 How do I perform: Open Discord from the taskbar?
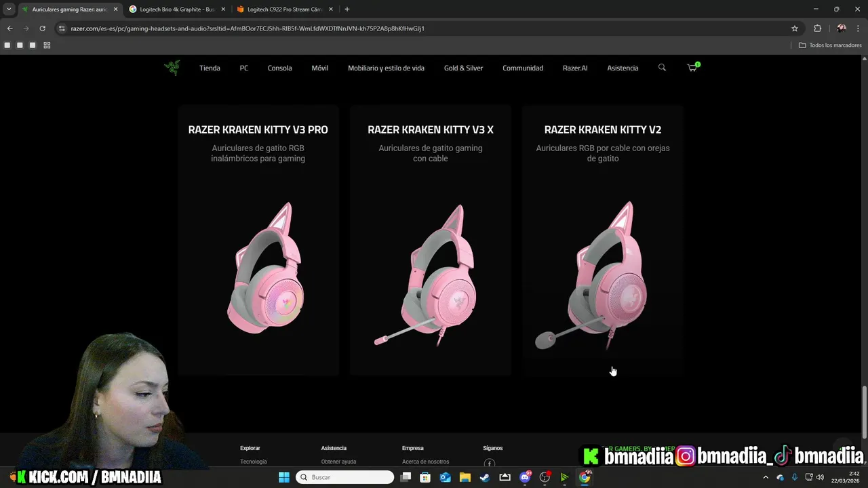coord(525,477)
